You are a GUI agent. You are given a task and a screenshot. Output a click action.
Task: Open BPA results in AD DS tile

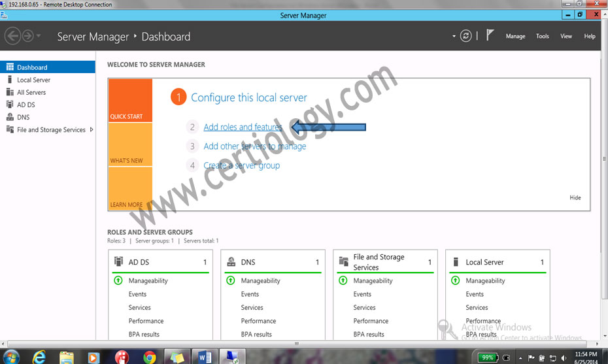[x=144, y=334]
